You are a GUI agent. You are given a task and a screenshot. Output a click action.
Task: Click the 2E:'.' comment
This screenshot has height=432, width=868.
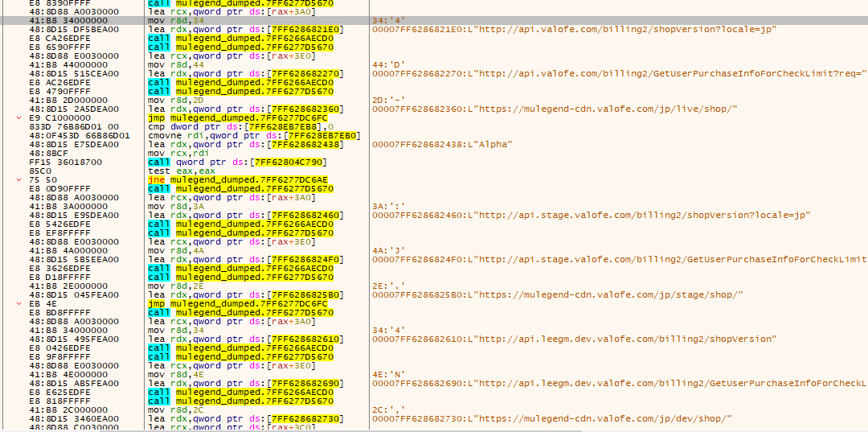click(390, 286)
